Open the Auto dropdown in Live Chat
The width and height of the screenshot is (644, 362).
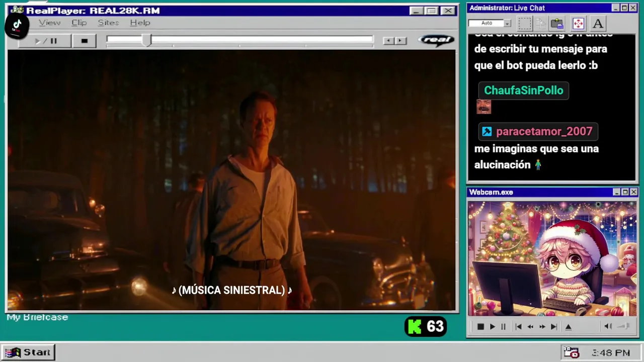(x=507, y=23)
